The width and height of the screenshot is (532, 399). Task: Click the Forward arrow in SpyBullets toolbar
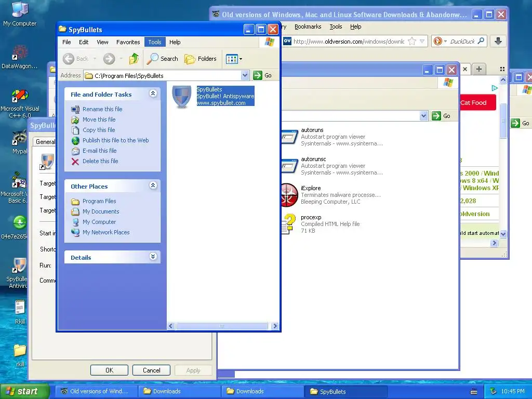point(109,59)
